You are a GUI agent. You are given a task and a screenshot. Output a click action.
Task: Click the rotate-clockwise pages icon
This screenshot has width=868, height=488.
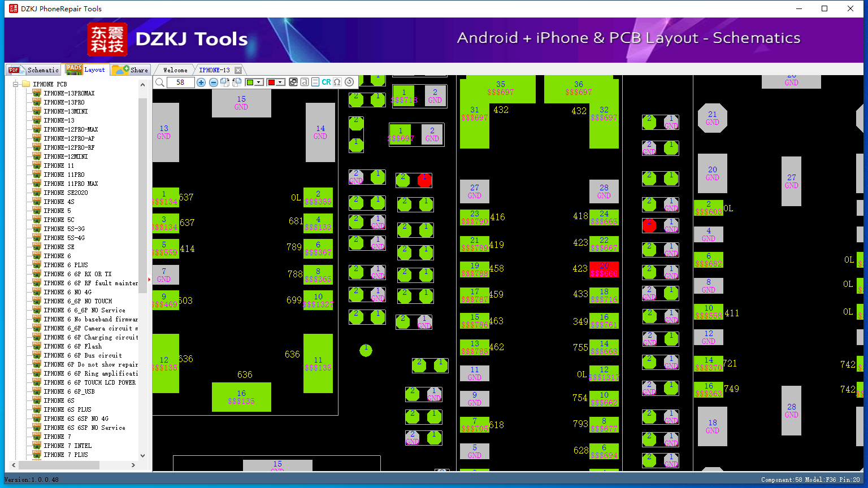click(x=225, y=82)
